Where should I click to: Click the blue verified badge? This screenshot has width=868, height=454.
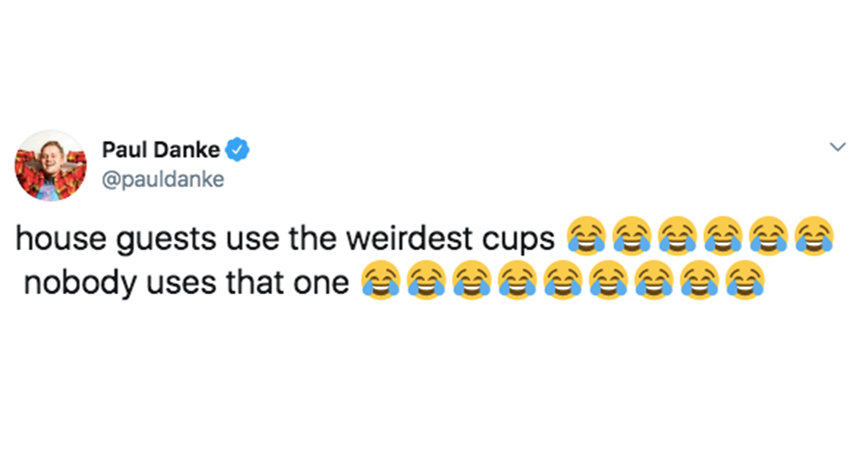[238, 149]
